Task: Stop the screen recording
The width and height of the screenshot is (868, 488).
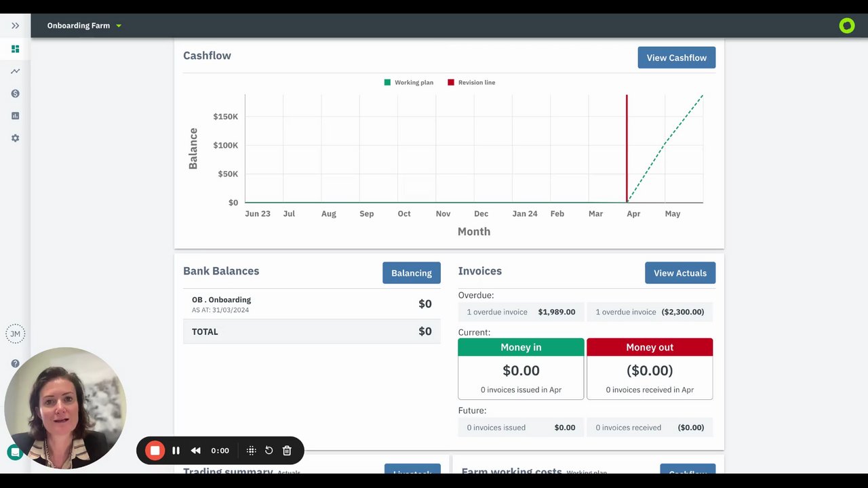Action: pos(155,450)
